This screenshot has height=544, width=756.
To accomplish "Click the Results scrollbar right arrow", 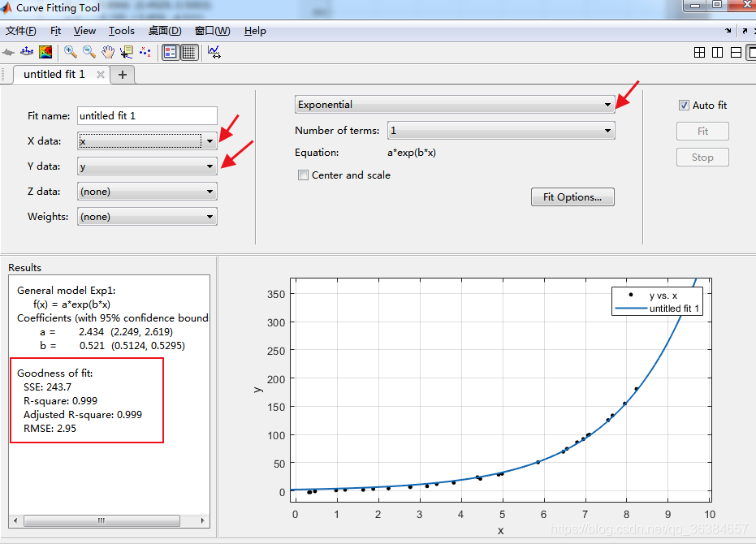I will (202, 520).
